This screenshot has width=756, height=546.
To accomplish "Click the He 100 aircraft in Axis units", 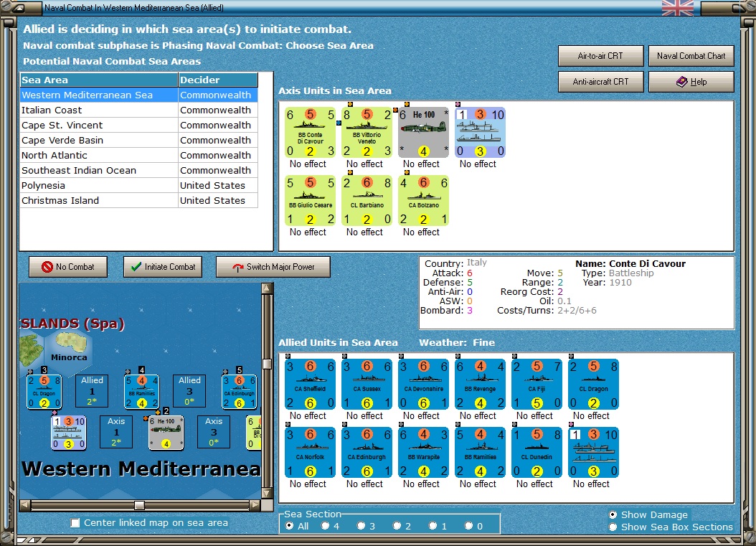I will [x=423, y=133].
